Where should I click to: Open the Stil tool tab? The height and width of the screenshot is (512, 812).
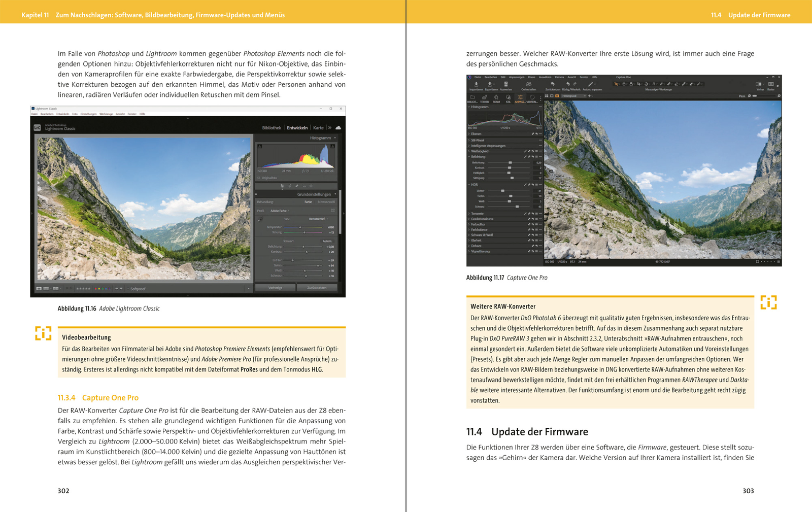point(508,98)
